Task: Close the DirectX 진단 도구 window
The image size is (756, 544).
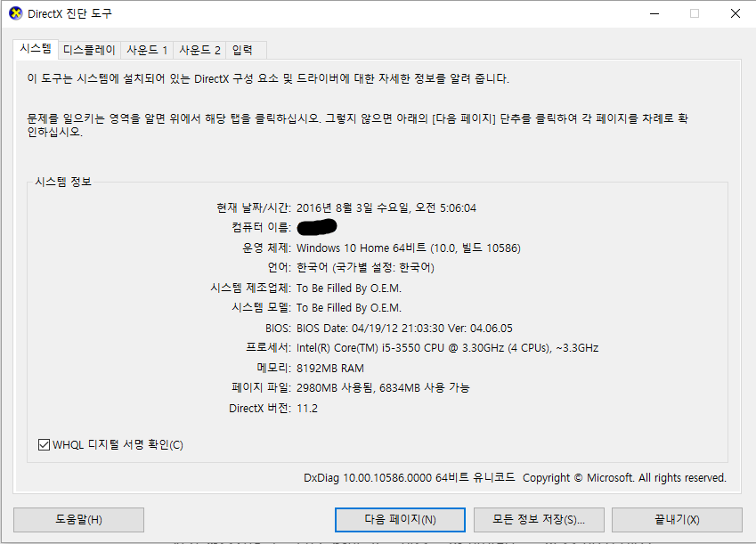Action: [x=735, y=13]
